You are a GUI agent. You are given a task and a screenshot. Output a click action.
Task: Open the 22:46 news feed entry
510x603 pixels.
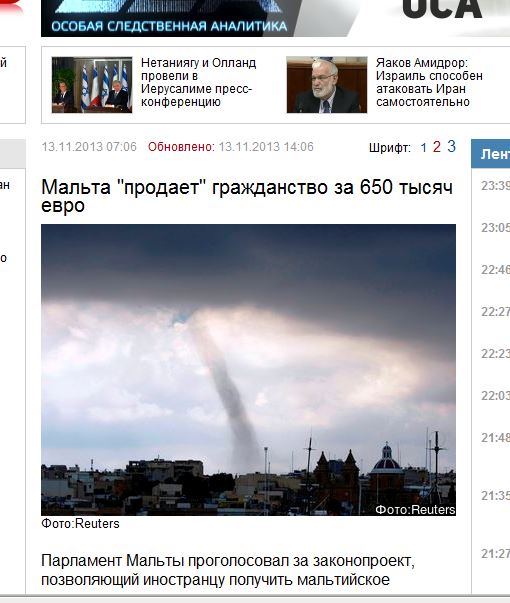[x=495, y=270]
